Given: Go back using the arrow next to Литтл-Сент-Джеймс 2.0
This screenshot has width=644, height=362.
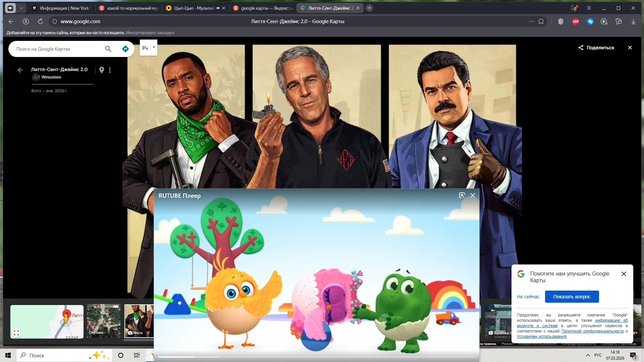Looking at the screenshot, I should 20,70.
